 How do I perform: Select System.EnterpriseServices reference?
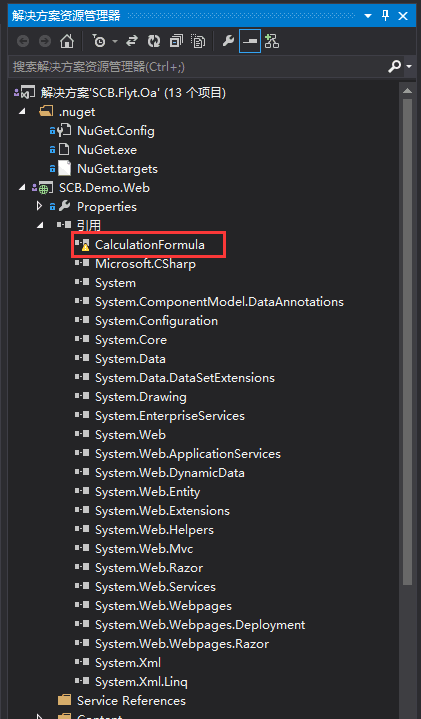(170, 416)
